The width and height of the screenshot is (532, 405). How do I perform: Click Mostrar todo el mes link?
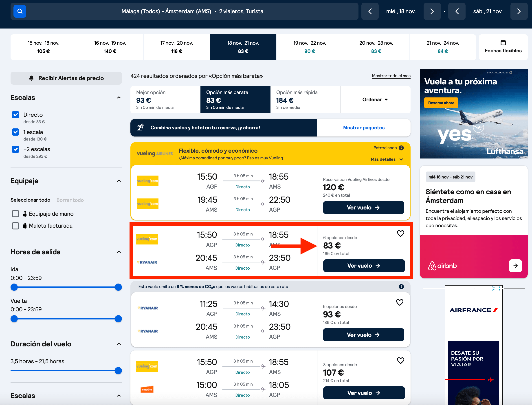[x=391, y=76]
